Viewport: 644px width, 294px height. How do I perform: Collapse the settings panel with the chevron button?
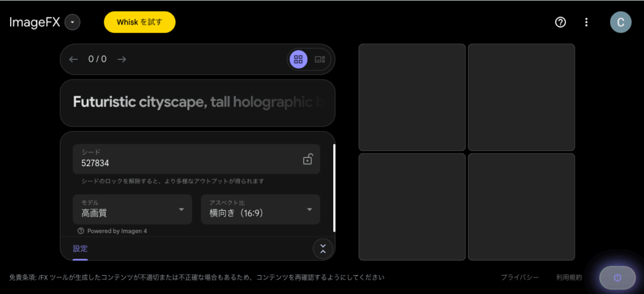(323, 249)
